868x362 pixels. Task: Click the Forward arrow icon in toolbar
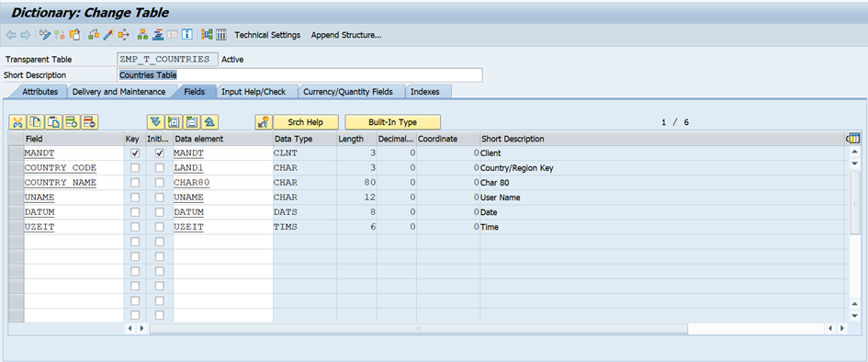pyautogui.click(x=25, y=35)
